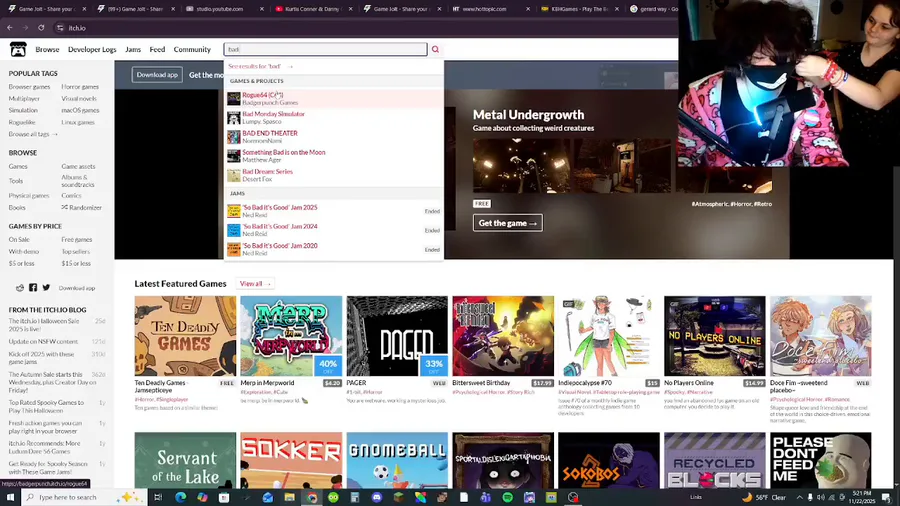Viewport: 900px width, 506px height.
Task: Open Ten Deadly Games thumbnail
Action: click(x=185, y=336)
